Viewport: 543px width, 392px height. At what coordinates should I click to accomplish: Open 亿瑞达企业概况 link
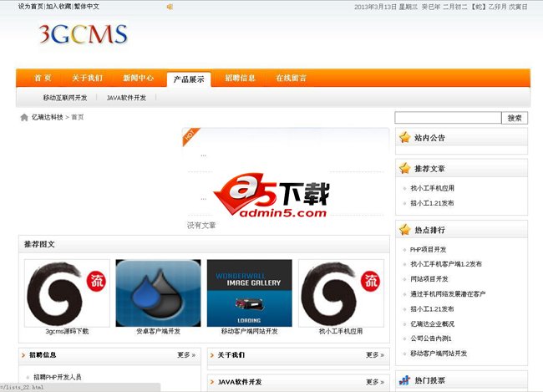point(432,323)
